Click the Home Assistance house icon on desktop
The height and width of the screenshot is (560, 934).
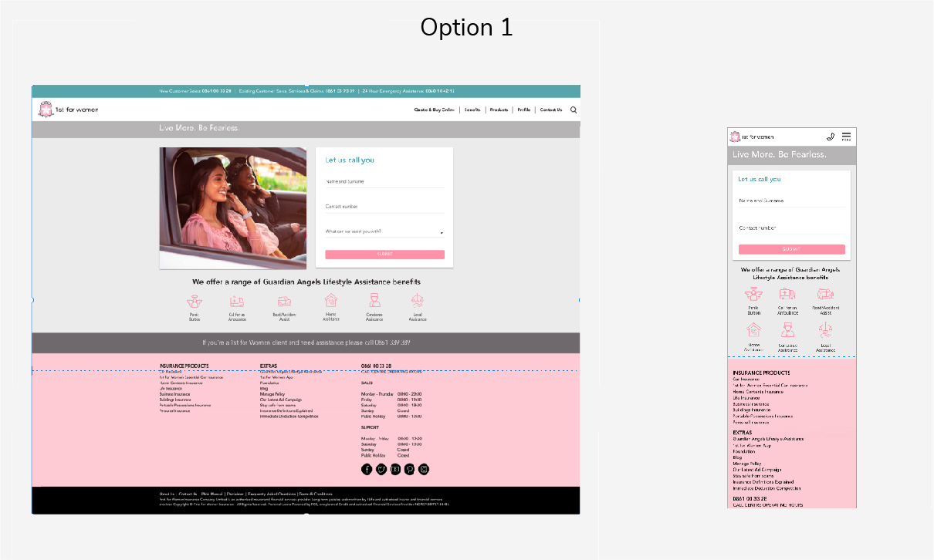(x=330, y=300)
